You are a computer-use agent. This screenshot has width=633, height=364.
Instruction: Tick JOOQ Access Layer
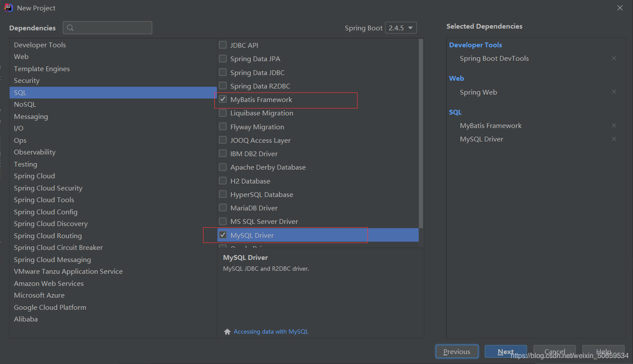tap(223, 140)
